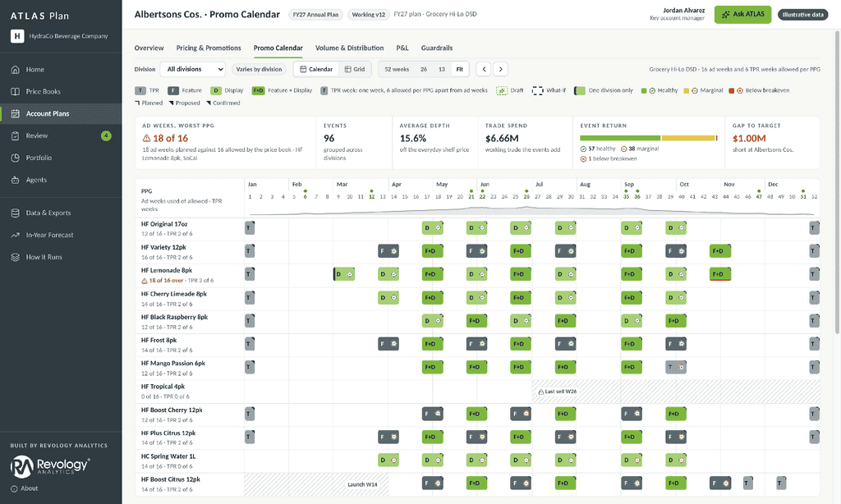Open the In-Year Forecast page
Image resolution: width=841 pixels, height=504 pixels.
click(x=61, y=235)
